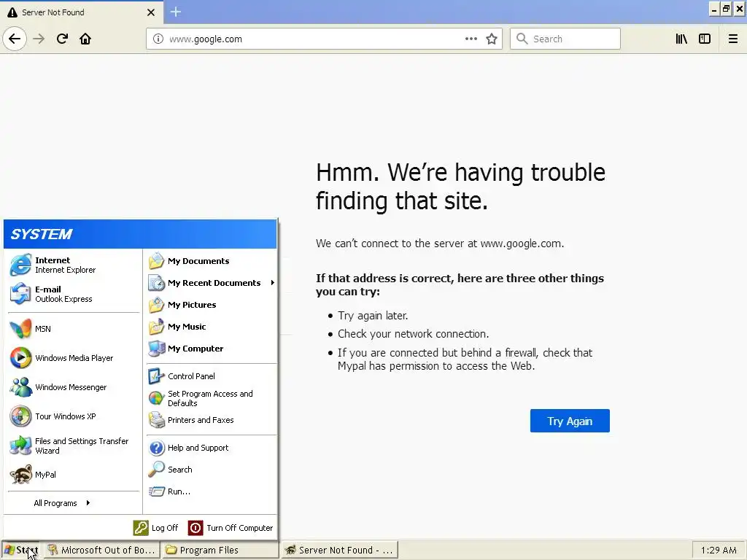
Task: Open My Documents folder
Action: (x=211, y=261)
